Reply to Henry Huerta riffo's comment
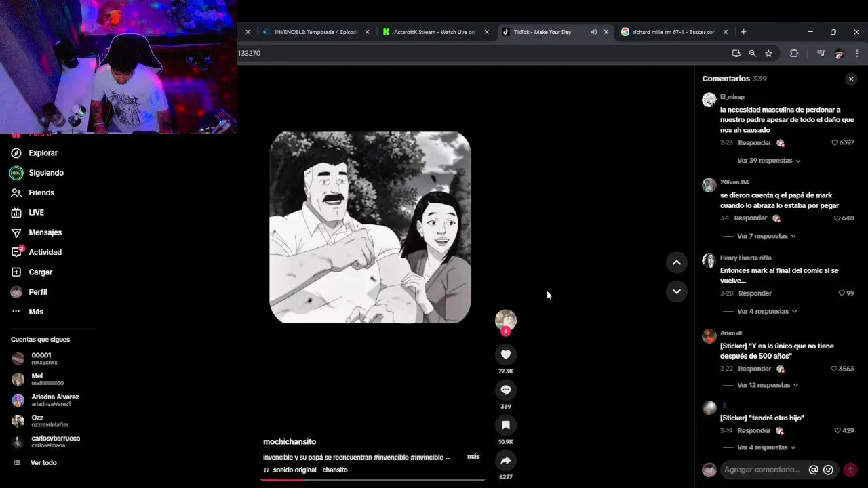 755,293
